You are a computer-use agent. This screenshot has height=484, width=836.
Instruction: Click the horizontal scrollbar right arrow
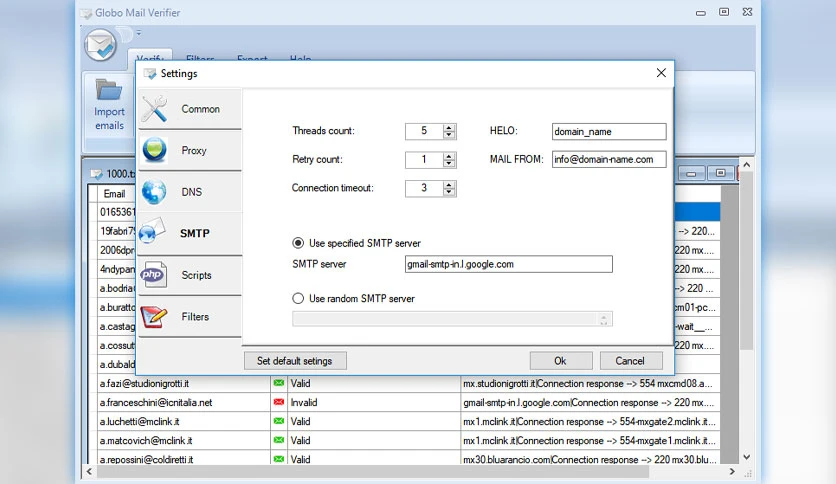[732, 471]
